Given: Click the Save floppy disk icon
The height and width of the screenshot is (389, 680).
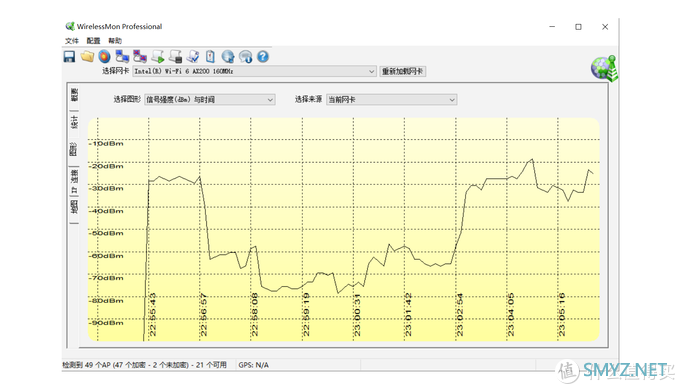Looking at the screenshot, I should 69,57.
